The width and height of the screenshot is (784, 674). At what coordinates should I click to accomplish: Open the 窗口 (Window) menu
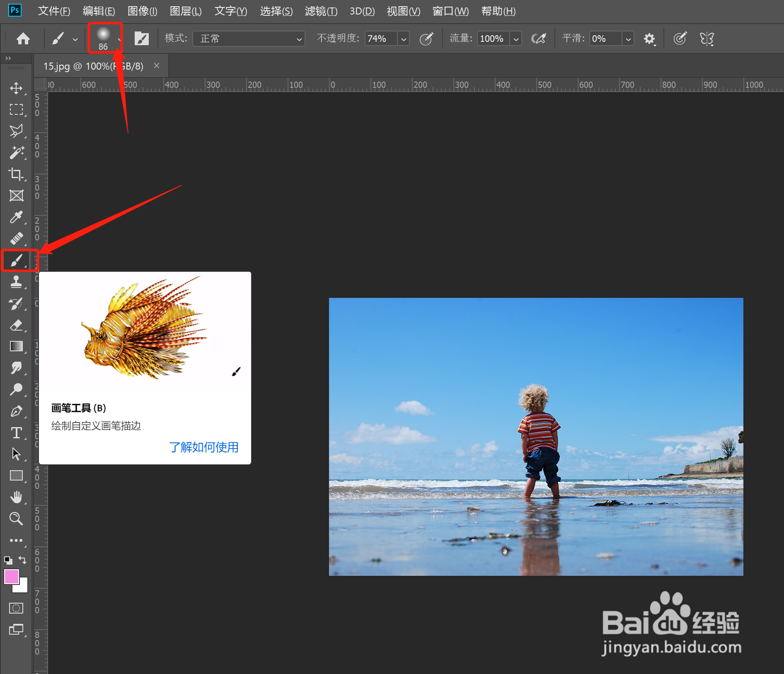pyautogui.click(x=450, y=11)
